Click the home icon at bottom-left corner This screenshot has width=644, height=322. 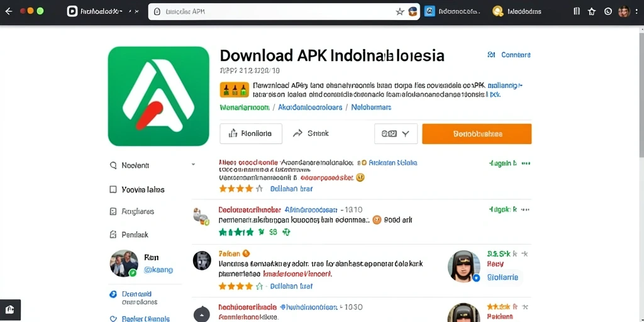click(9, 309)
